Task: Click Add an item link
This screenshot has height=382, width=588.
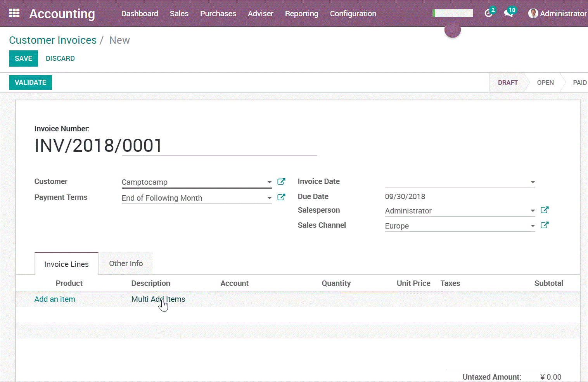Action: [x=55, y=299]
